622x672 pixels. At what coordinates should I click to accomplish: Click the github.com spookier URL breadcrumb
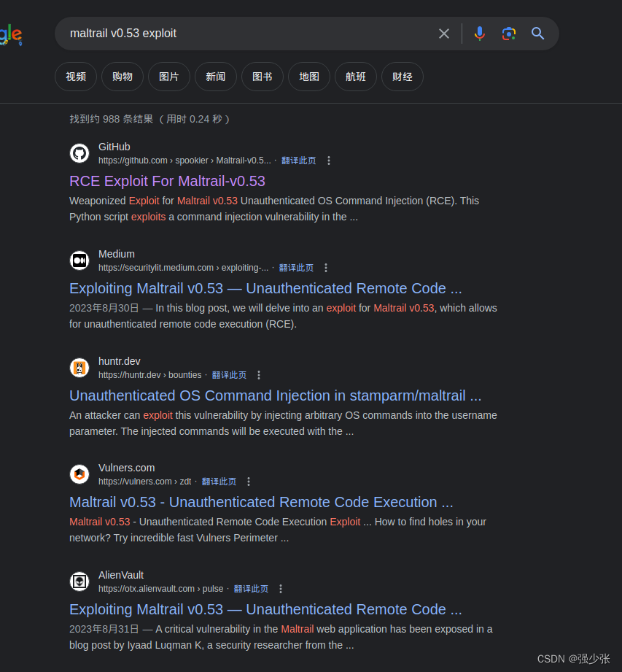click(184, 161)
